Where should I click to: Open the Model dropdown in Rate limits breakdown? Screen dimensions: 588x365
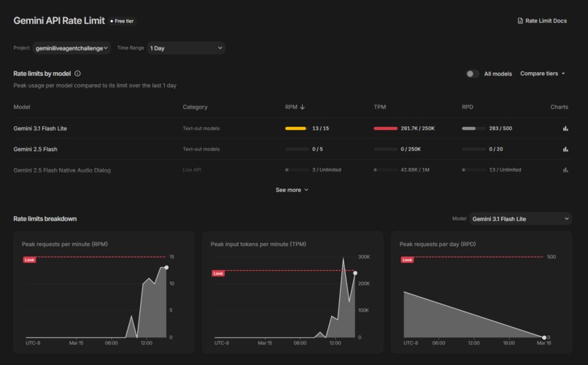click(x=520, y=219)
